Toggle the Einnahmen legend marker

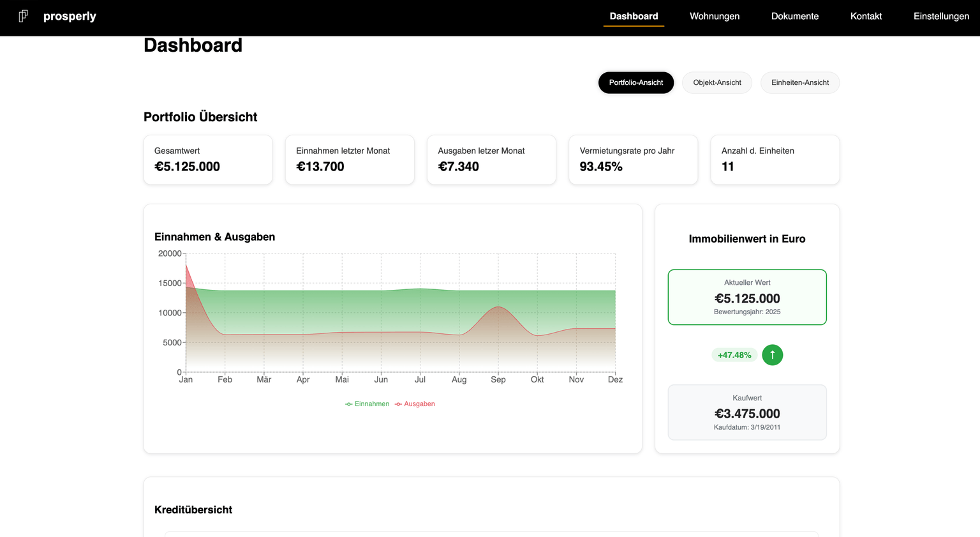348,404
